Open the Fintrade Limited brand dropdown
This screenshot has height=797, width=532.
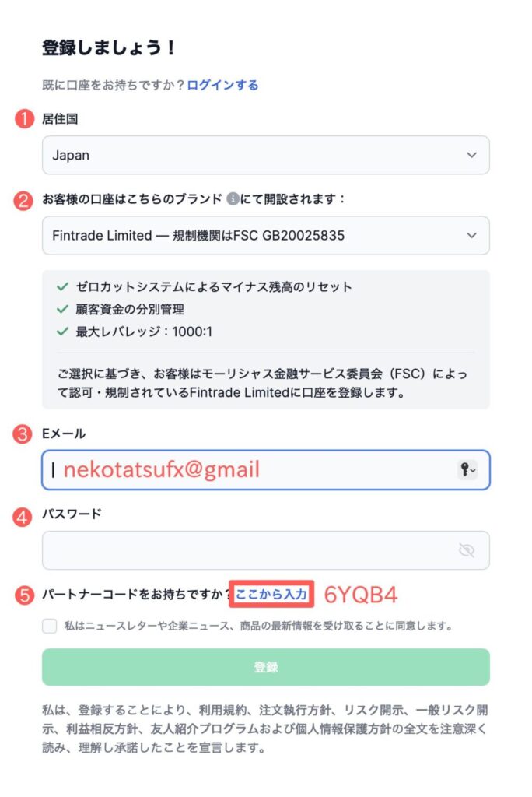pos(266,235)
